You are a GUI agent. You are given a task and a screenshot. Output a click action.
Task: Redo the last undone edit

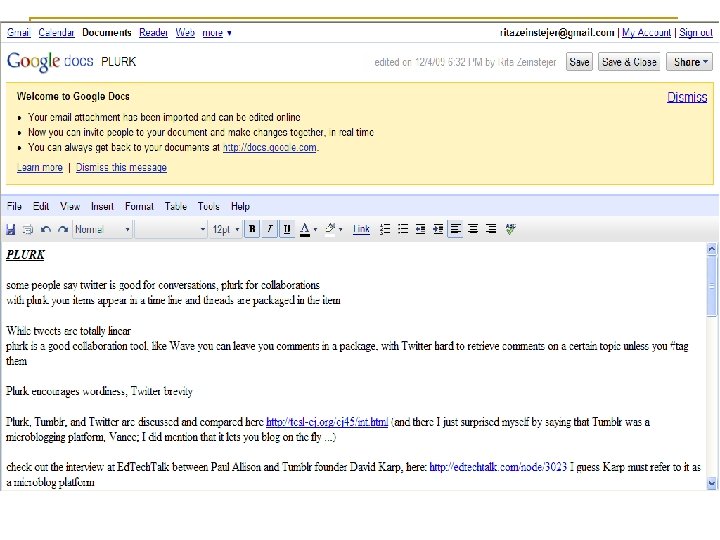[63, 229]
